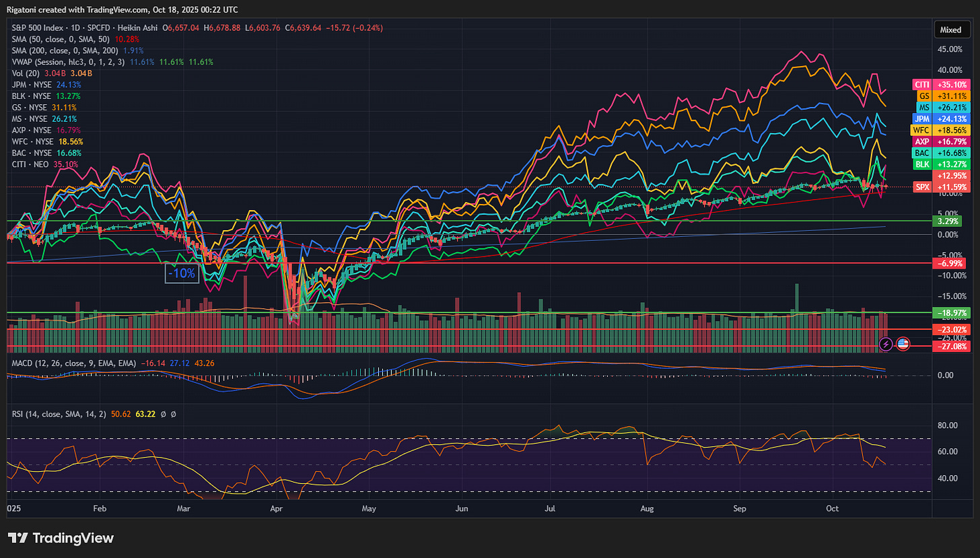Click the 60.00 RSI scale tick
Image resolution: width=980 pixels, height=558 pixels.
948,452
